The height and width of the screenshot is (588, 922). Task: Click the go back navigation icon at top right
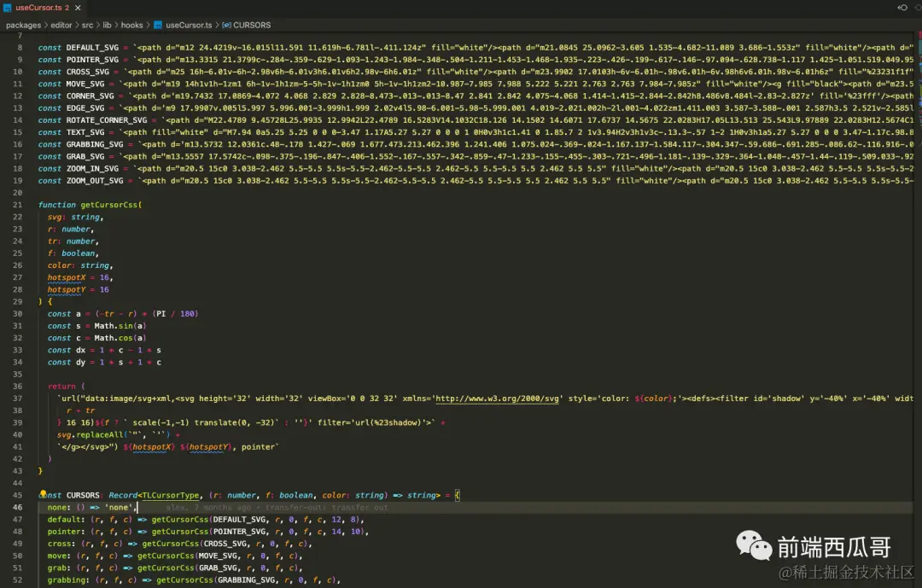point(902,8)
